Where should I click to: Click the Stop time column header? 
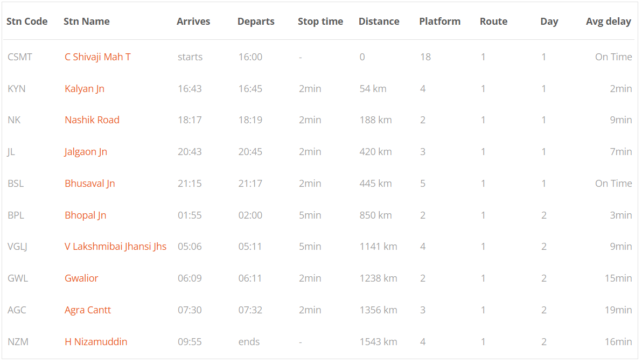point(320,22)
